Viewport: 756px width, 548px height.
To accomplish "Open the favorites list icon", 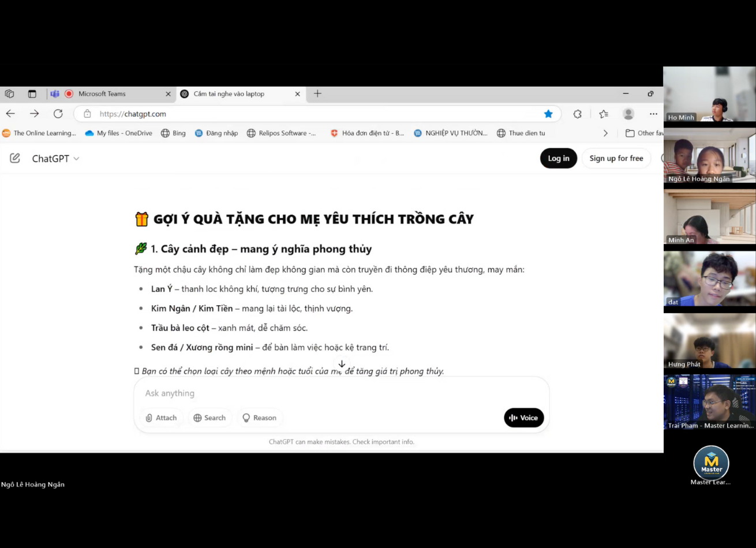I will pos(604,114).
